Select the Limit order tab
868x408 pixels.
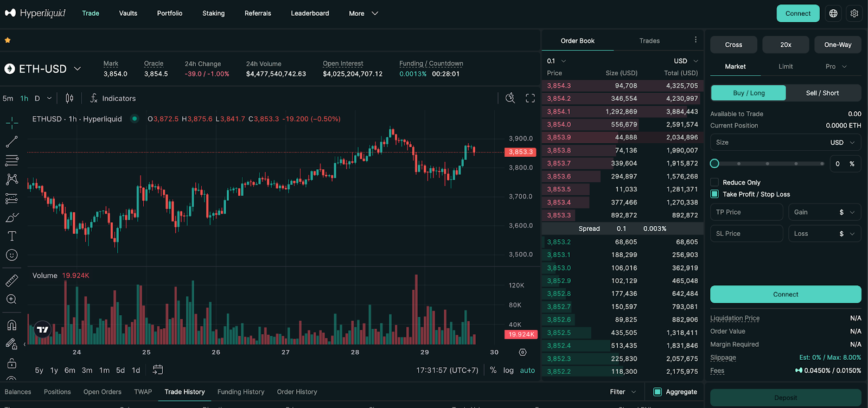(x=786, y=66)
